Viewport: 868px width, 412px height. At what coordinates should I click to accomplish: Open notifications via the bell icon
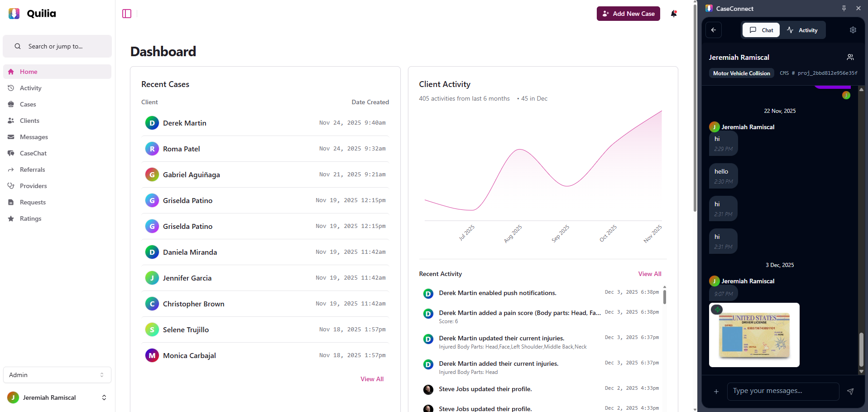point(673,14)
